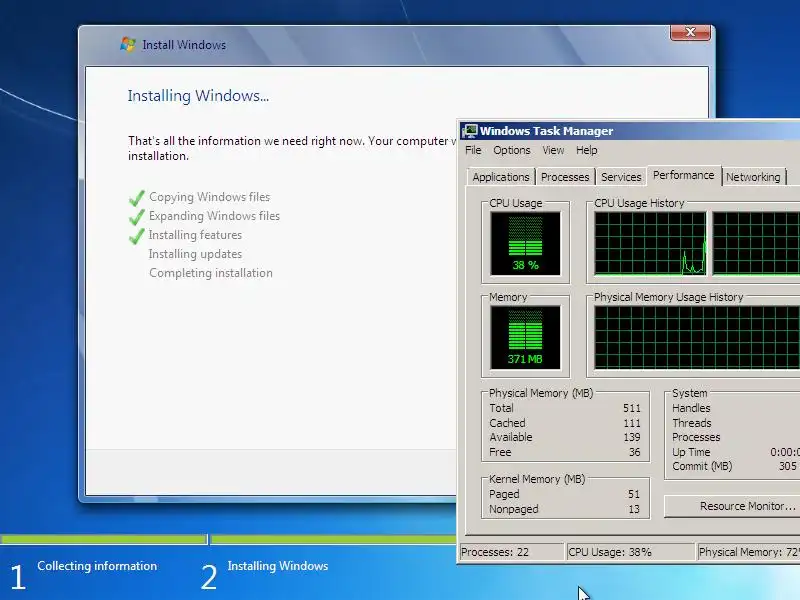Click the checkmark beside Installing features
Image resolution: width=800 pixels, height=600 pixels.
[x=136, y=236]
